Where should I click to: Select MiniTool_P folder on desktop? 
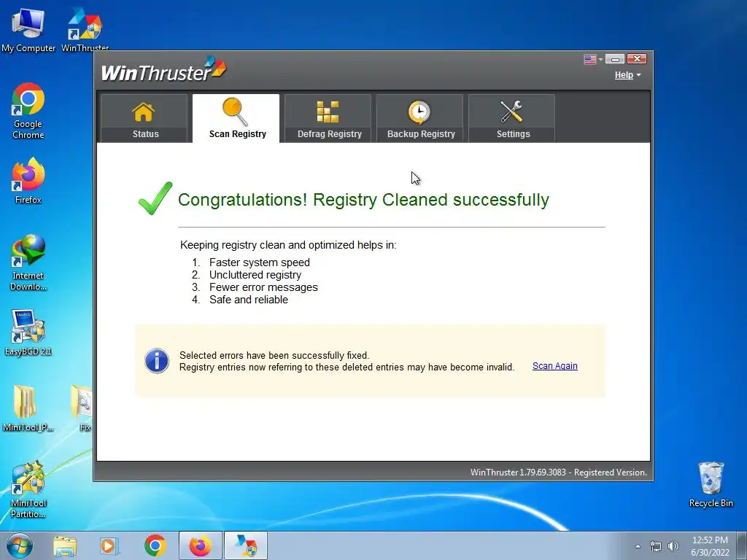[28, 408]
